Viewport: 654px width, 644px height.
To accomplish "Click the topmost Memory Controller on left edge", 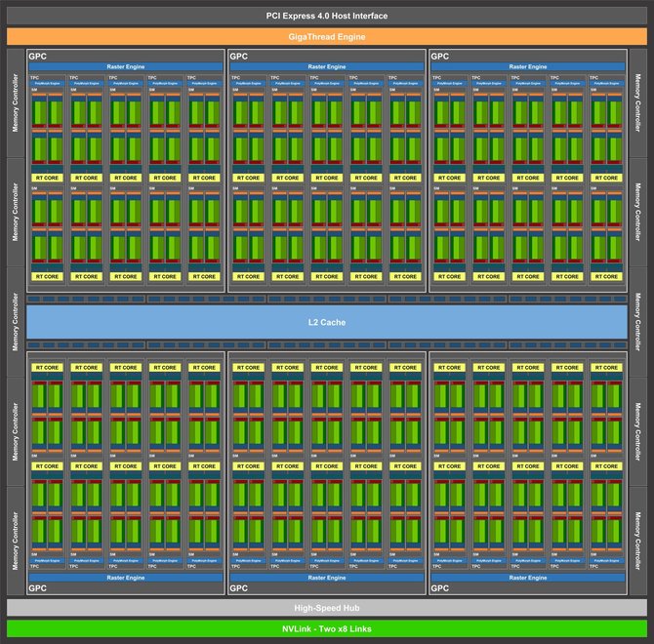I will point(16,103).
